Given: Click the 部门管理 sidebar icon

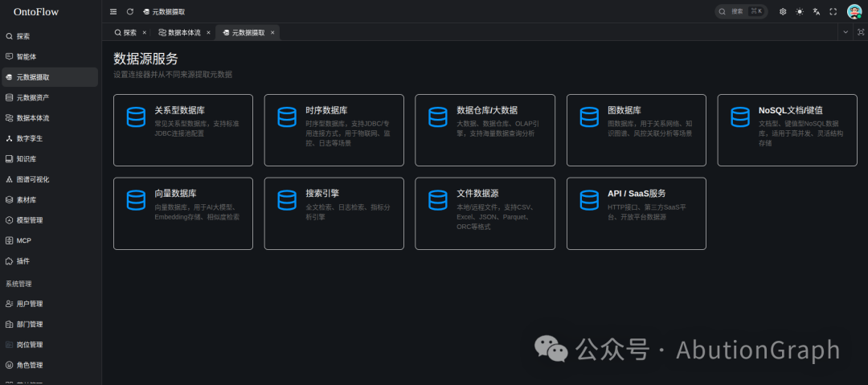Looking at the screenshot, I should pyautogui.click(x=9, y=325).
